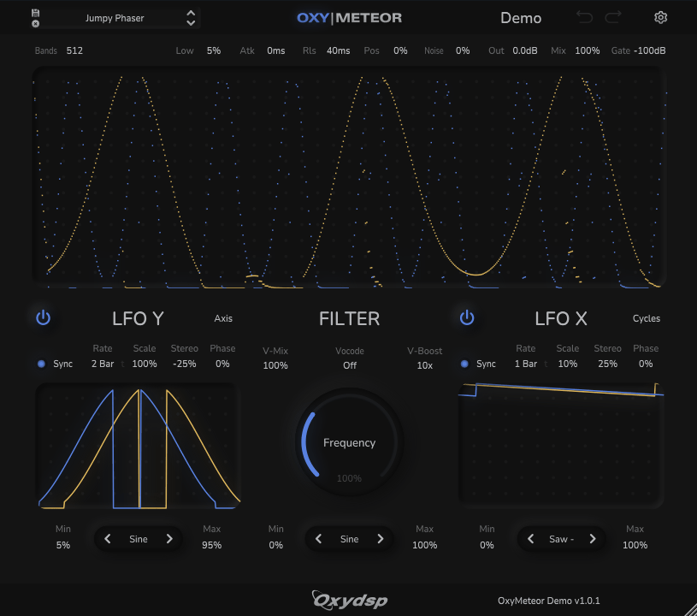Select next LFO Y waveform right arrow
Image resolution: width=697 pixels, height=616 pixels.
(169, 539)
